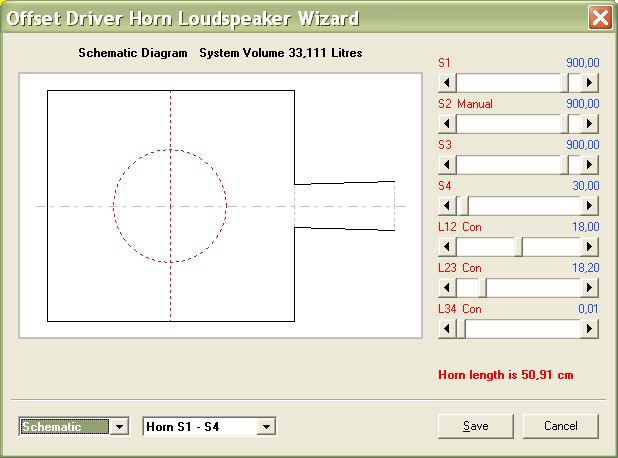Decrease S1 using left scroll arrow
Viewport: 618px width, 458px height.
447,83
